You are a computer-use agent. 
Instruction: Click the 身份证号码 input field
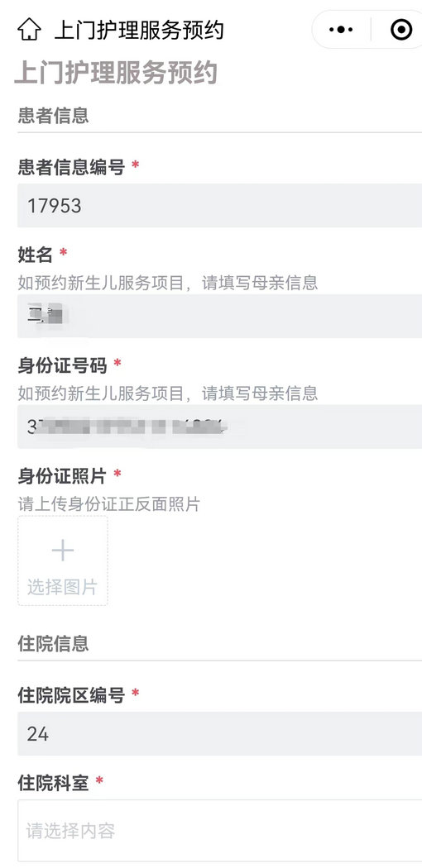pos(220,427)
